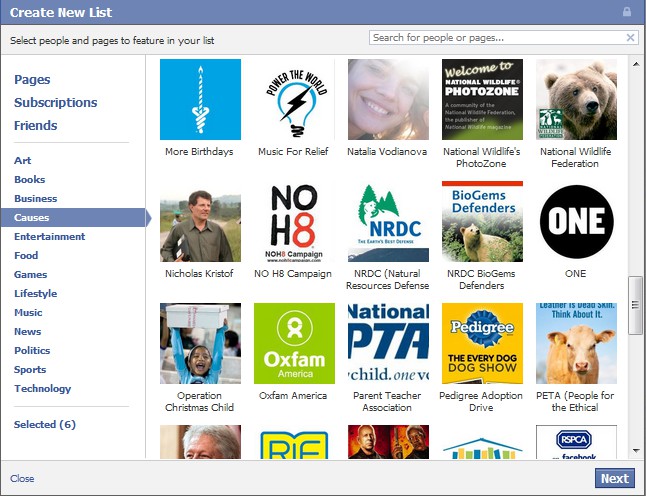Image resolution: width=646 pixels, height=496 pixels.
Task: Browse the Entertainment category
Action: tap(49, 236)
